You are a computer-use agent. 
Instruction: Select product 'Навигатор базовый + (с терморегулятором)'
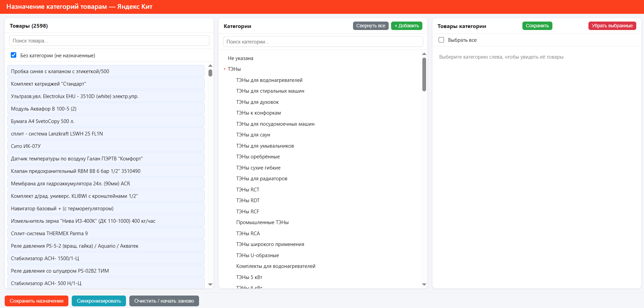coord(106,209)
